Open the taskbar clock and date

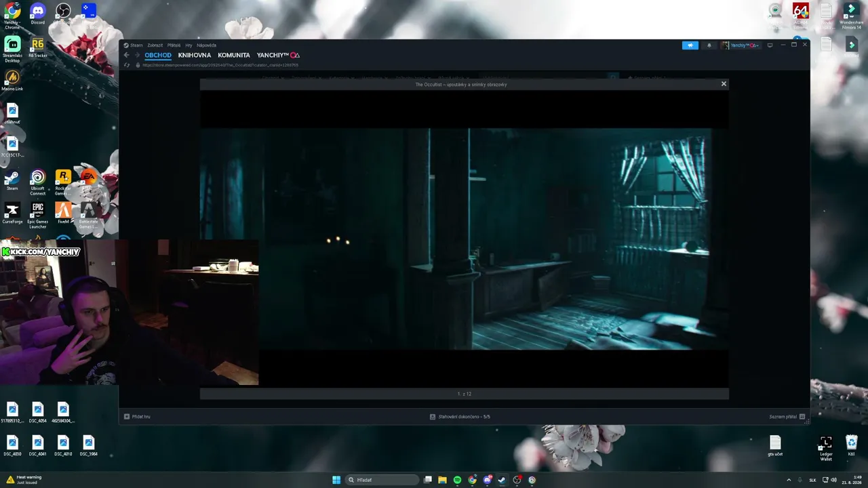tap(852, 480)
